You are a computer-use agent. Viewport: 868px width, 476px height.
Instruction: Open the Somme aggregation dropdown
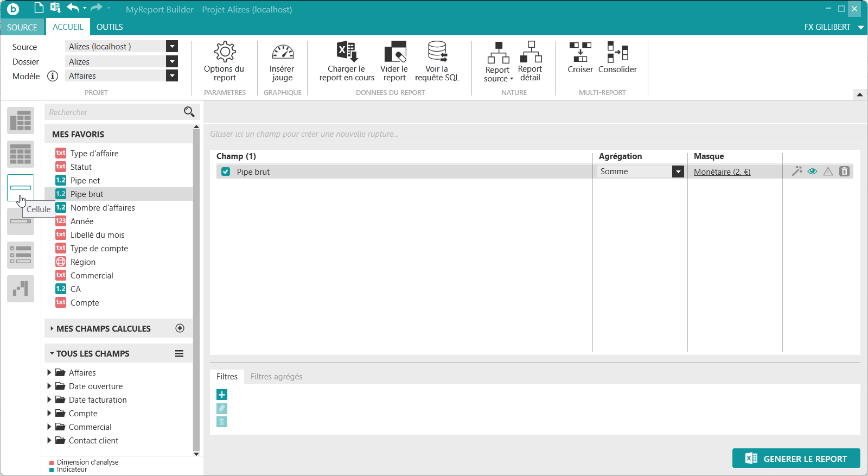click(678, 172)
